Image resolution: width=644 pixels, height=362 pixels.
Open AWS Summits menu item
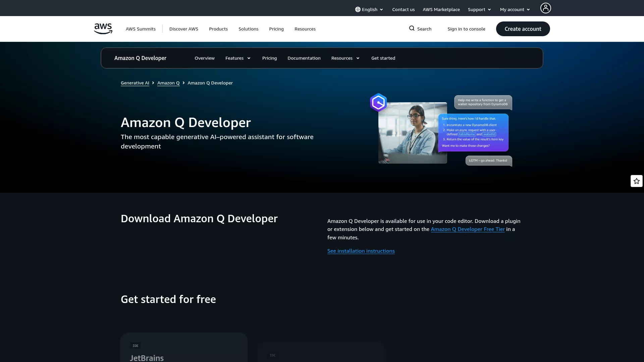pos(141,29)
